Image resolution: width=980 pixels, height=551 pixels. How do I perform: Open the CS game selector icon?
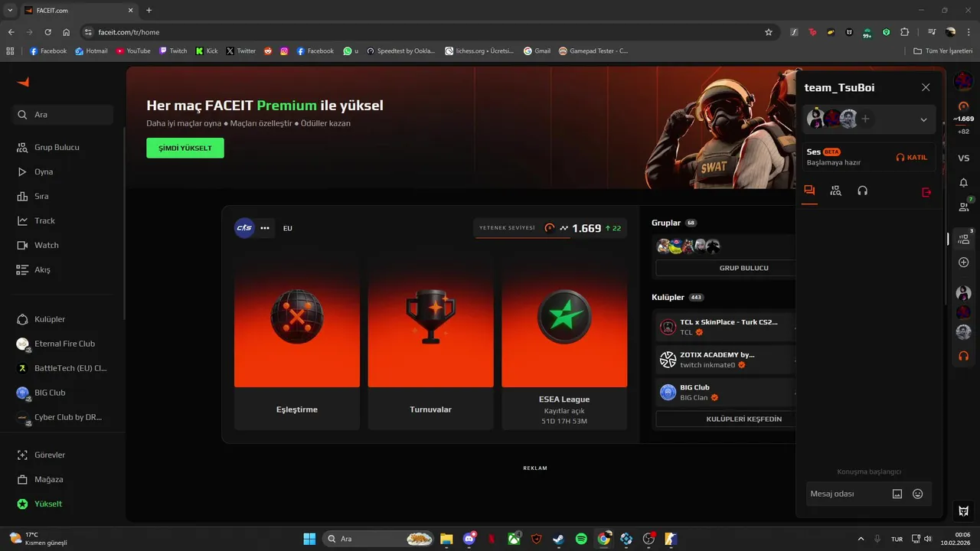[244, 228]
